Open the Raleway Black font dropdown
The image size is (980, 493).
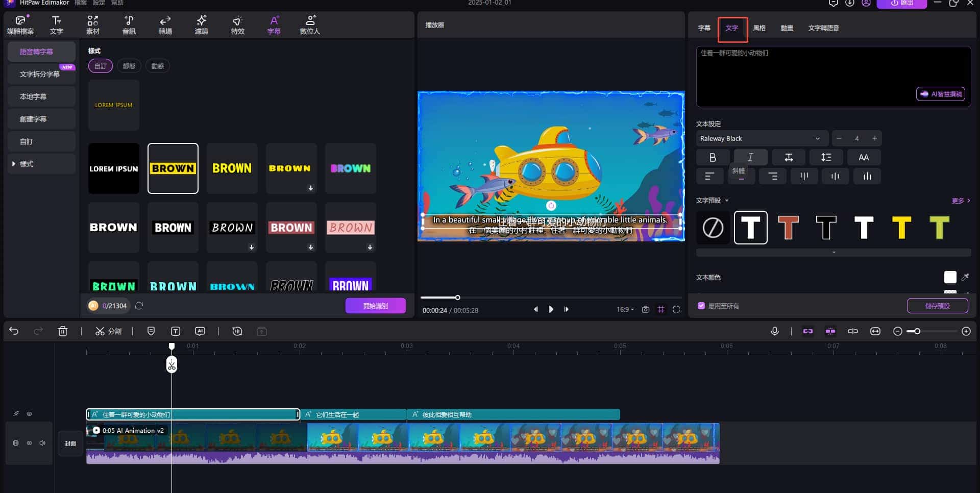762,138
